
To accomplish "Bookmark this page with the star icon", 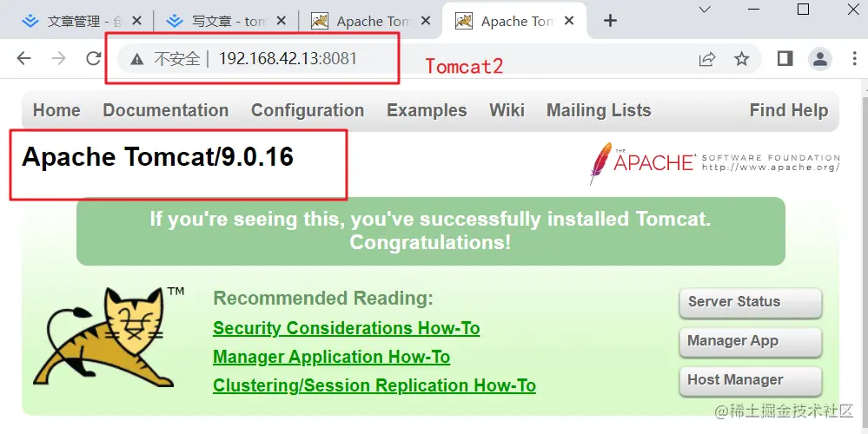I will 741,59.
